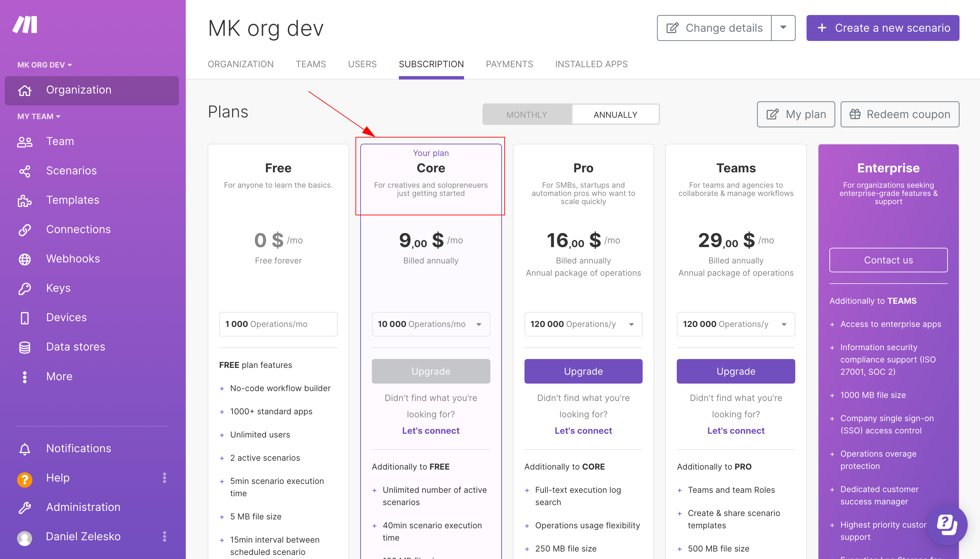Click 'Teams and team Roles' feature
This screenshot has height=559, width=980.
point(731,490)
